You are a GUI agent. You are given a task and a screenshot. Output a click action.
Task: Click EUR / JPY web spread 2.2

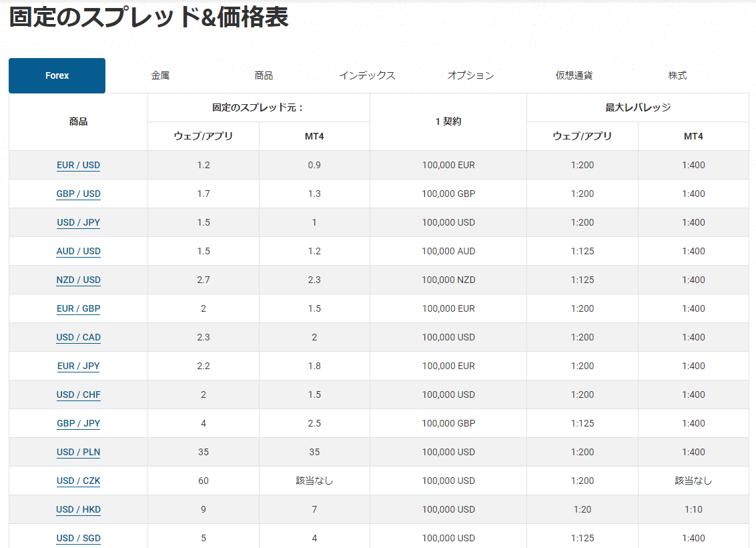(204, 366)
